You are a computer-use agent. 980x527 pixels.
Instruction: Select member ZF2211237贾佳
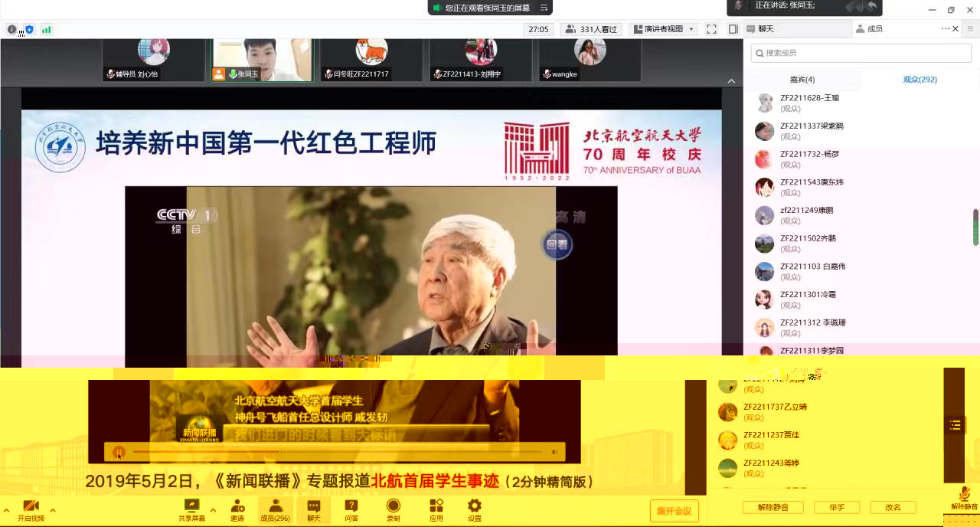coord(823,440)
